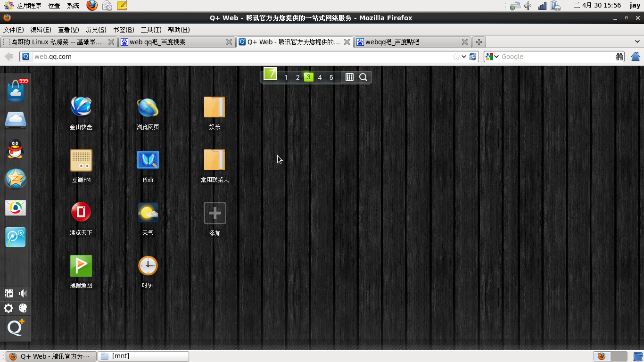Switch to Q+ desktop 4
The image size is (644, 362).
(x=320, y=77)
